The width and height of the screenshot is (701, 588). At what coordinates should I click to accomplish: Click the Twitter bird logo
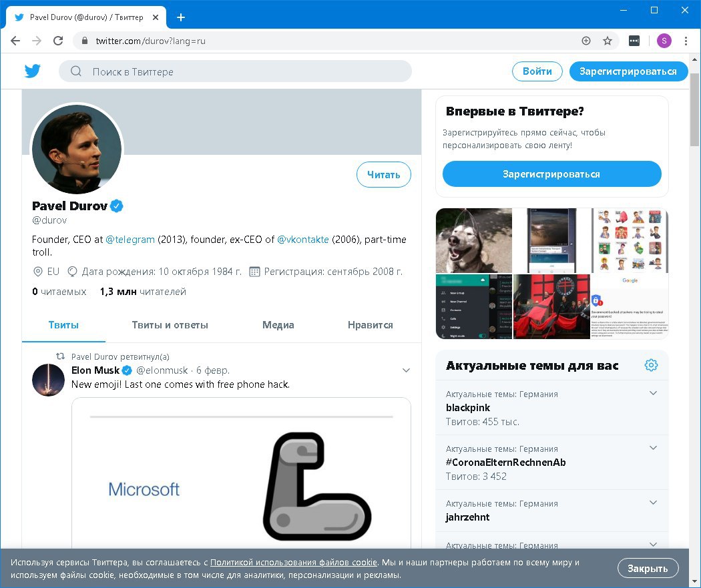pos(32,71)
